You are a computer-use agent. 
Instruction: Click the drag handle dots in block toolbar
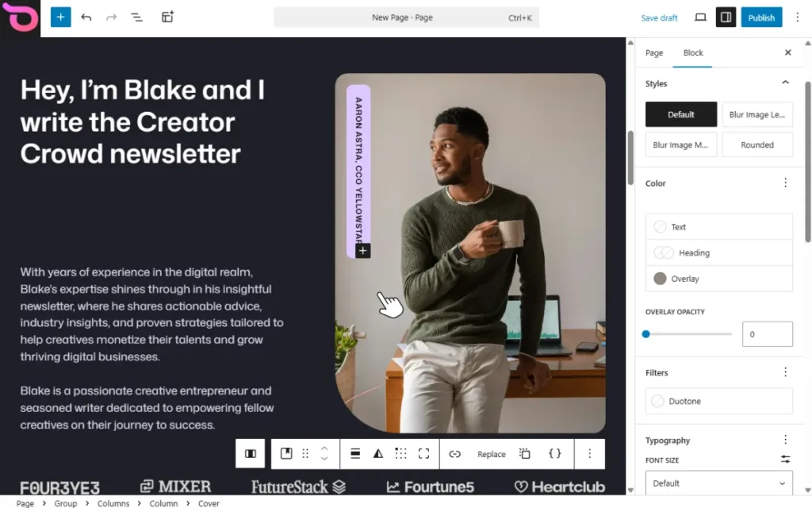[x=305, y=454]
